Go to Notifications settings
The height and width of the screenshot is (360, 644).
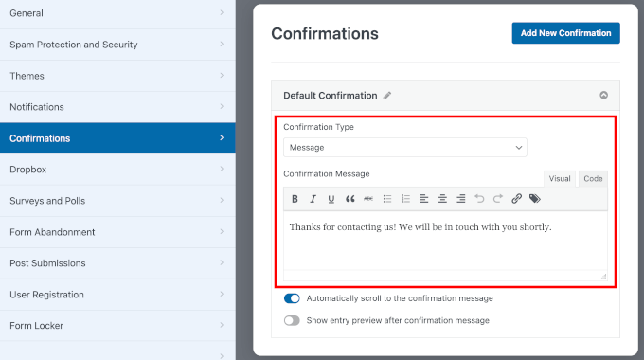[x=117, y=107]
